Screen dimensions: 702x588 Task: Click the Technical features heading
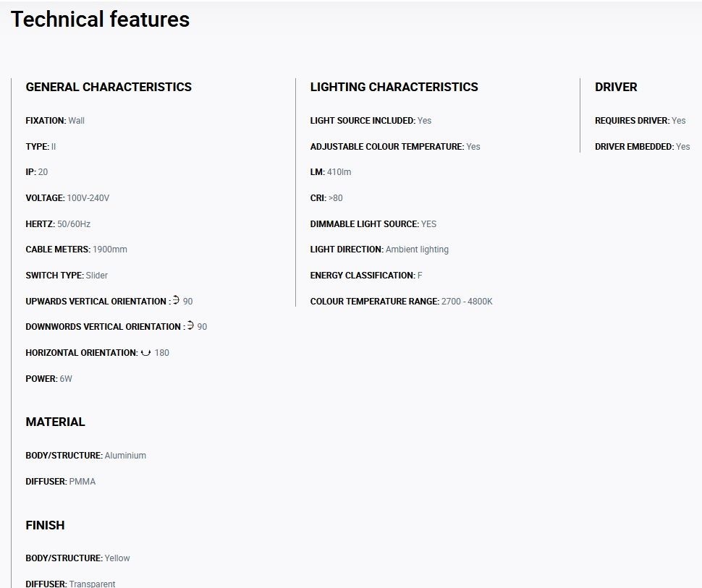coord(101,20)
